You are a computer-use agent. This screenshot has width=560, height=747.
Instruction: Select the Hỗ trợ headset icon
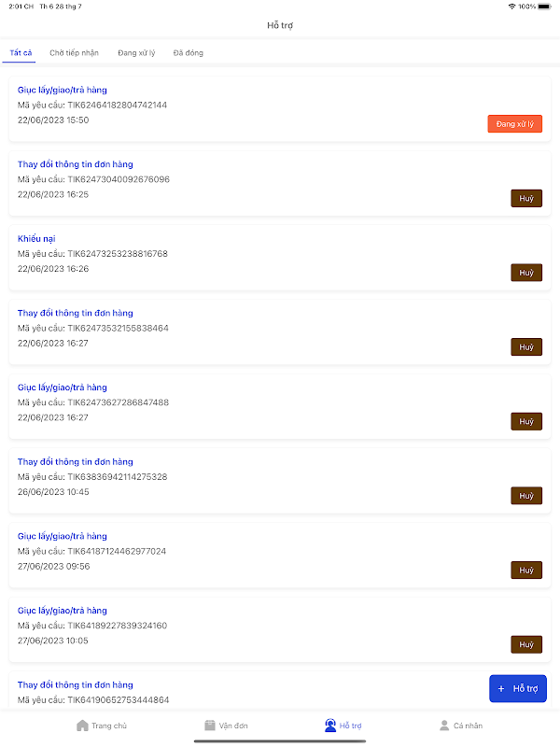330,726
